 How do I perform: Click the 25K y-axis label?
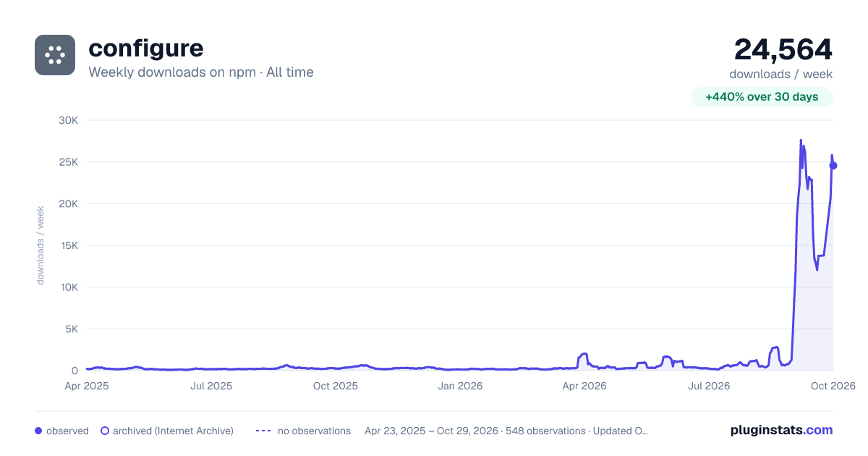point(68,162)
